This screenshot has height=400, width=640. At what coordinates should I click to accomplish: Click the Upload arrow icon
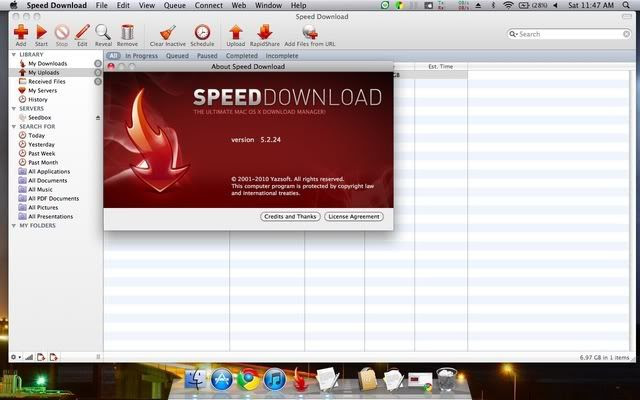point(236,32)
